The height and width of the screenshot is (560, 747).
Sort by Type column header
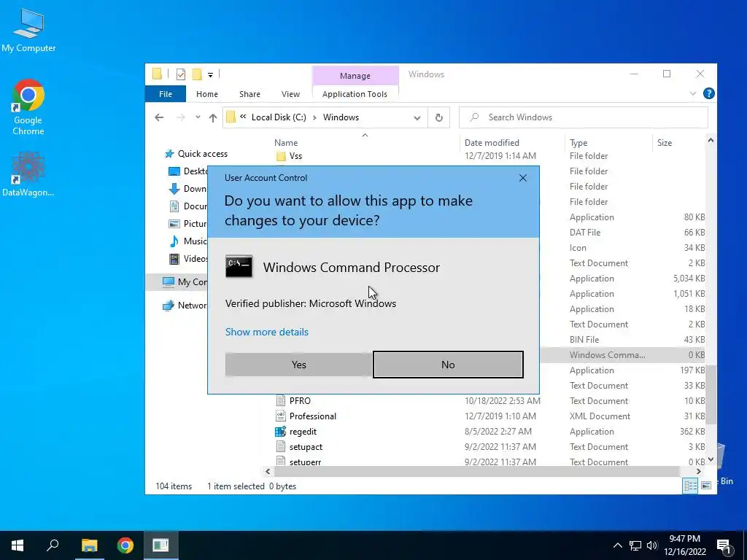(578, 143)
